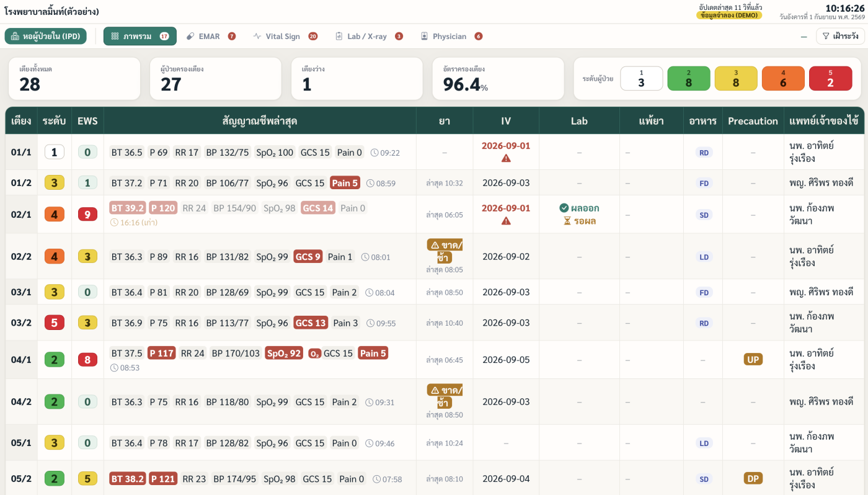The width and height of the screenshot is (868, 495).
Task: Go to the Physician tab
Action: pyautogui.click(x=451, y=36)
